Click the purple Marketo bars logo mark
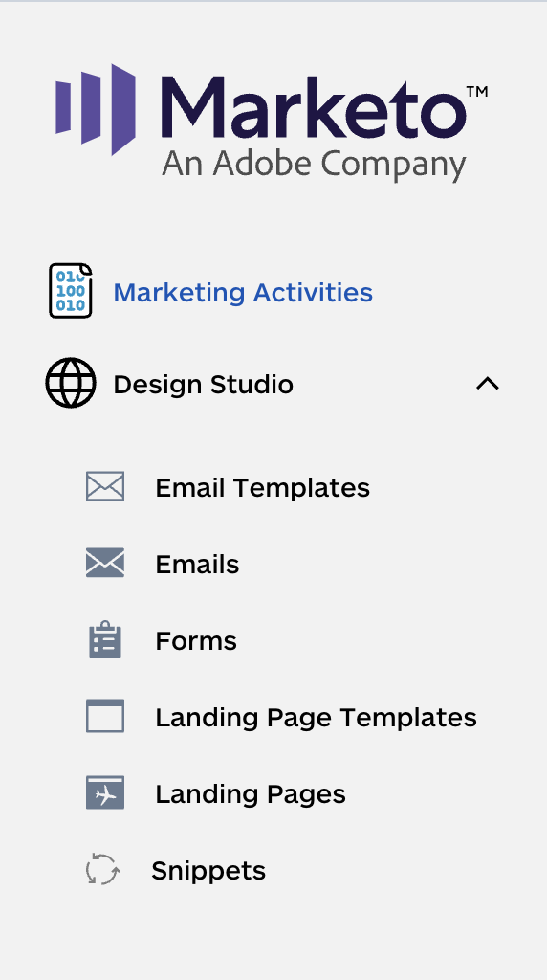This screenshot has width=547, height=980. pos(96,109)
